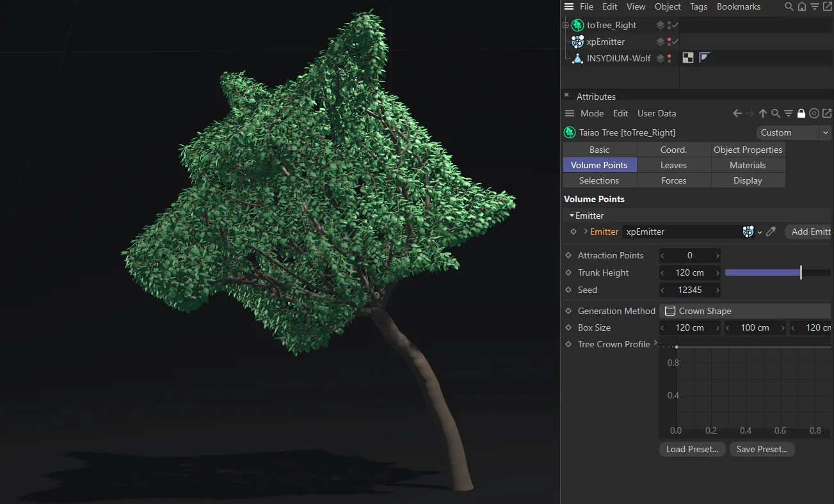Open the Tags menu

point(698,6)
